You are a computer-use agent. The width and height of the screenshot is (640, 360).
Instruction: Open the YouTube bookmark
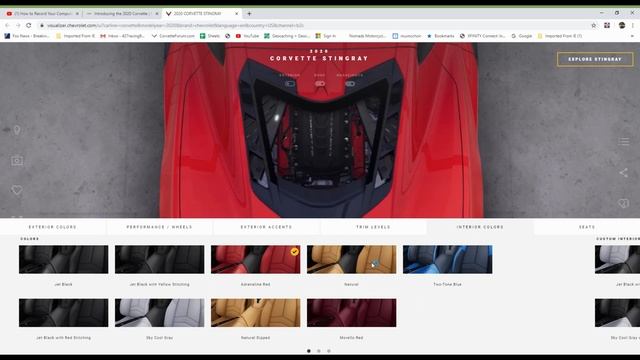click(247, 36)
